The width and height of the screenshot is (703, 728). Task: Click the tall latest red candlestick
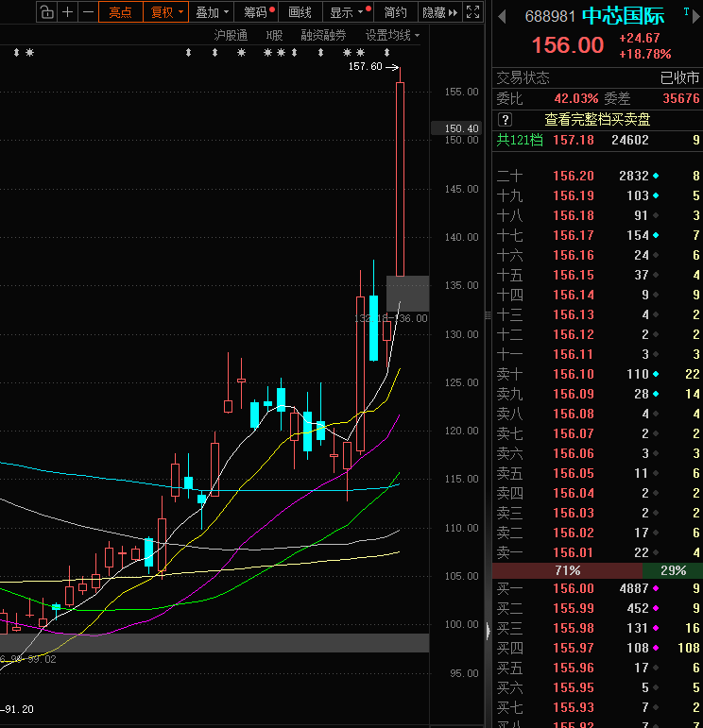[x=400, y=178]
